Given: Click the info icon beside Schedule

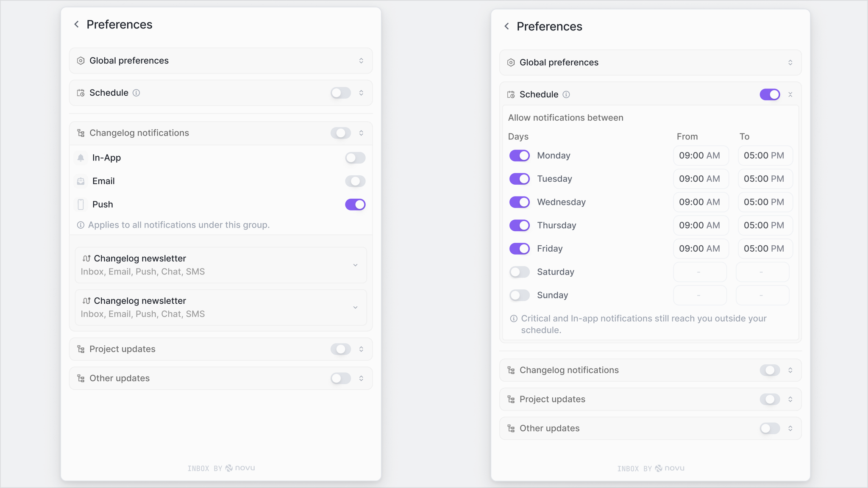Looking at the screenshot, I should coord(136,93).
